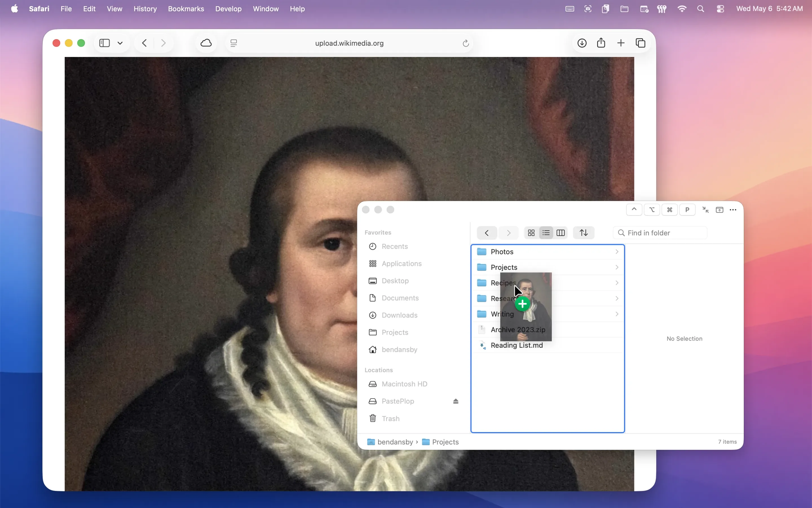Click the Wi-Fi status icon
Image resolution: width=812 pixels, height=508 pixels.
(x=681, y=9)
